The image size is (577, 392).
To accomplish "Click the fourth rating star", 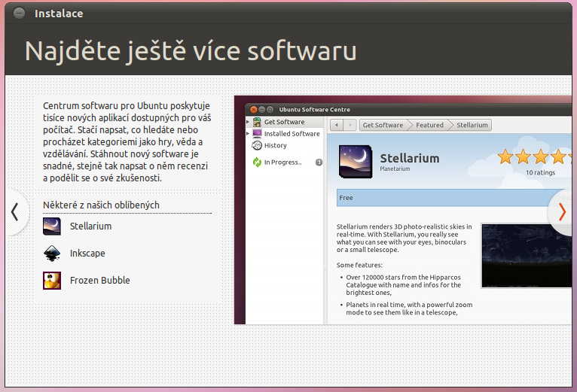I will [559, 157].
